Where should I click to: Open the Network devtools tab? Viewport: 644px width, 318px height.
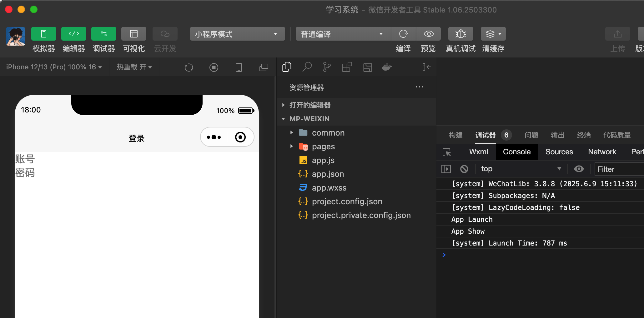[602, 152]
